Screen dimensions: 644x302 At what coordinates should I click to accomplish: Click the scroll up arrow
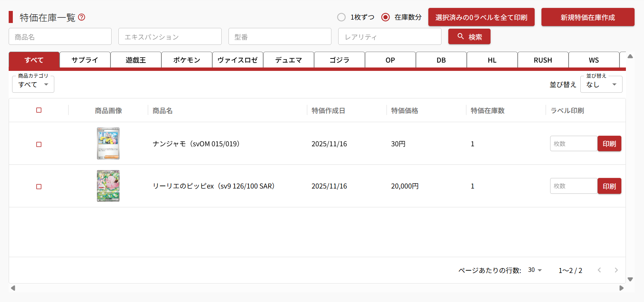[630, 57]
